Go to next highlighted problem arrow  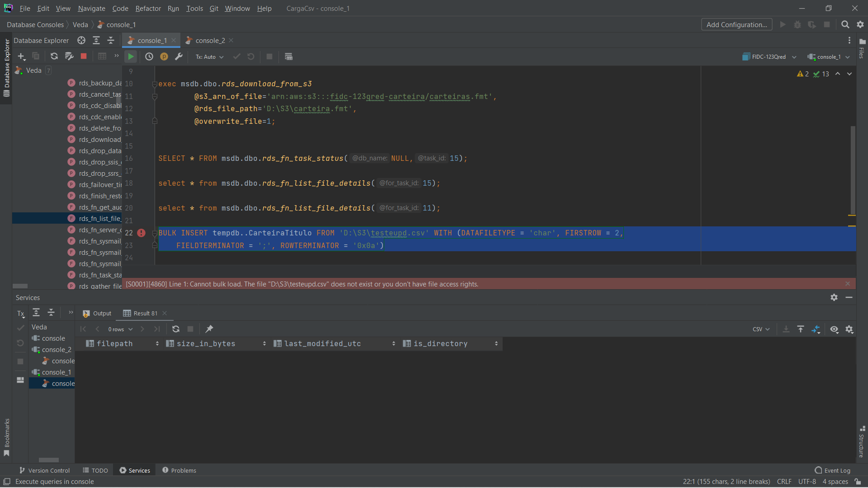(849, 74)
